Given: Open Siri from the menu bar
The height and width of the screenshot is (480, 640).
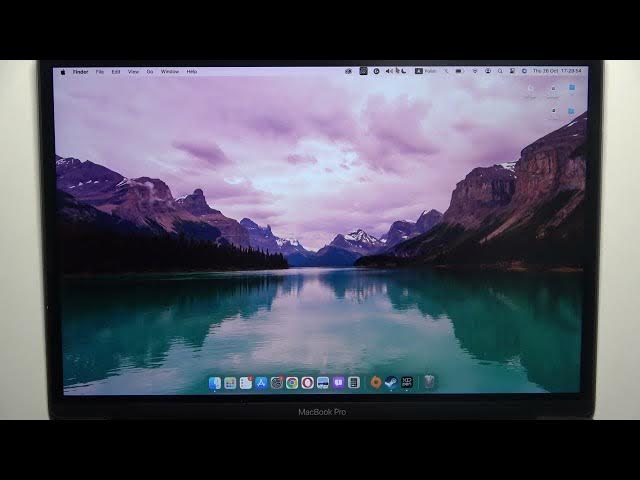Looking at the screenshot, I should pos(524,71).
